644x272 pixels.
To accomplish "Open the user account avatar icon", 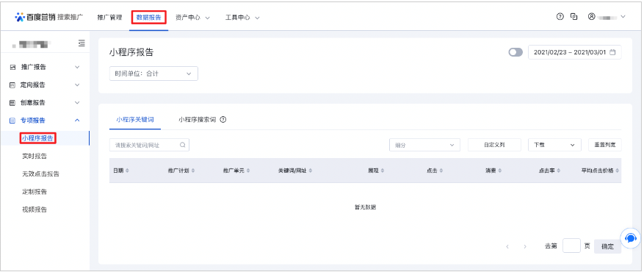I will [591, 17].
